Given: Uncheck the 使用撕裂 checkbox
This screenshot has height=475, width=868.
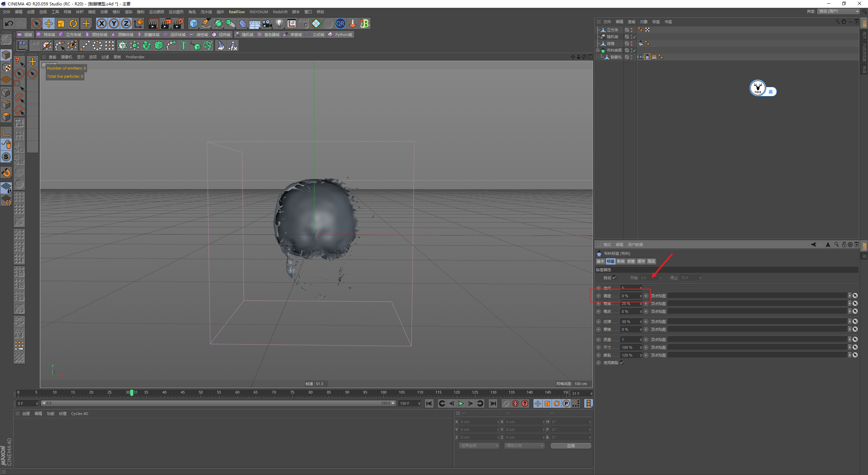Looking at the screenshot, I should click(x=622, y=362).
